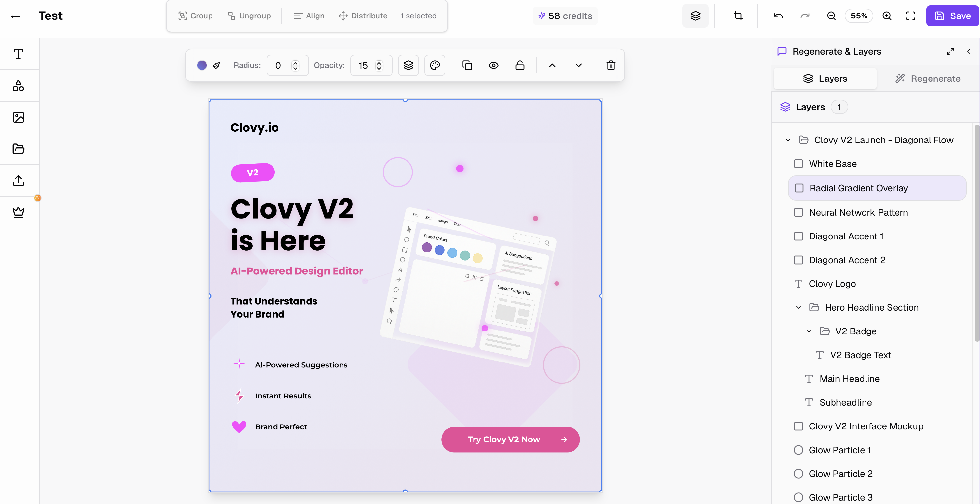
Task: Open the color palette icon in the toolbar
Action: [x=435, y=65]
